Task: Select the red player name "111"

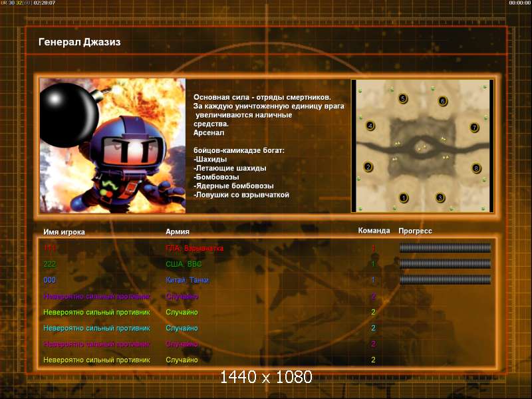Action: (49, 248)
